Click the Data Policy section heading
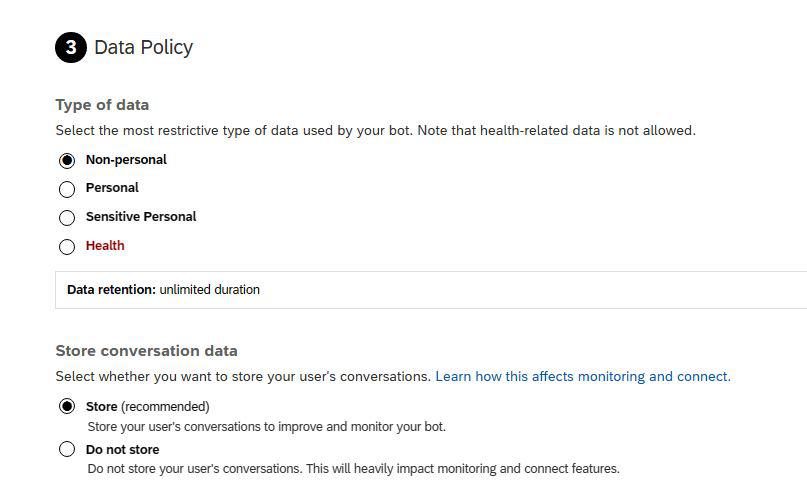The height and width of the screenshot is (494, 807). click(143, 48)
